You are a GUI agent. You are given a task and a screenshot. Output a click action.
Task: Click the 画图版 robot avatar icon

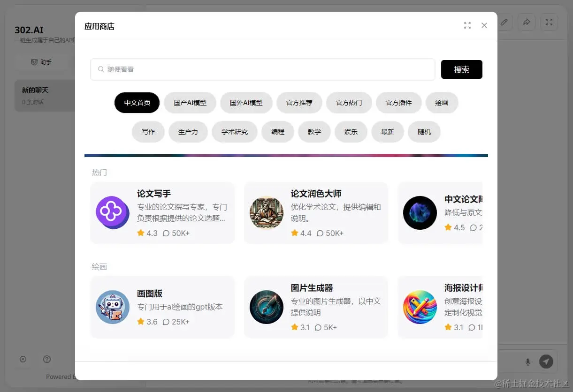(113, 307)
